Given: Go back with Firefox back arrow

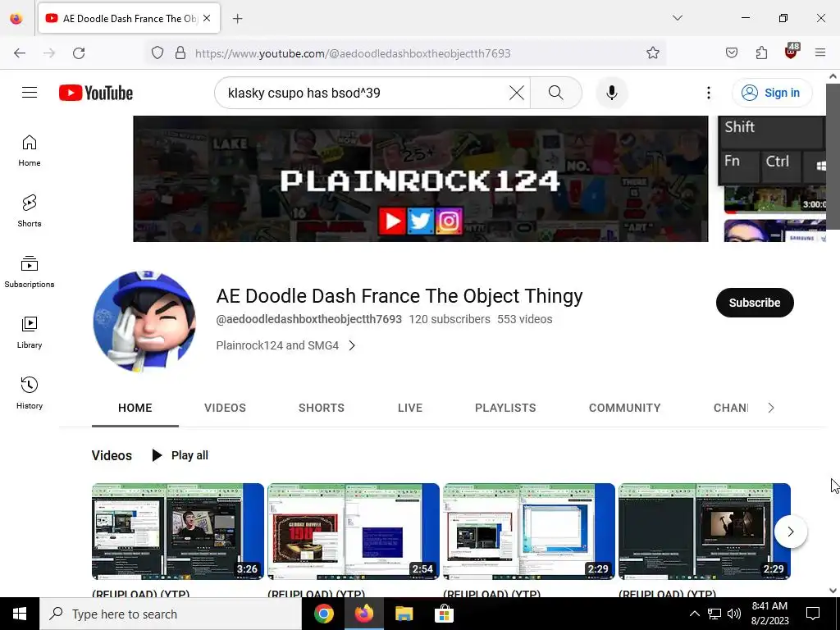Looking at the screenshot, I should 20,53.
